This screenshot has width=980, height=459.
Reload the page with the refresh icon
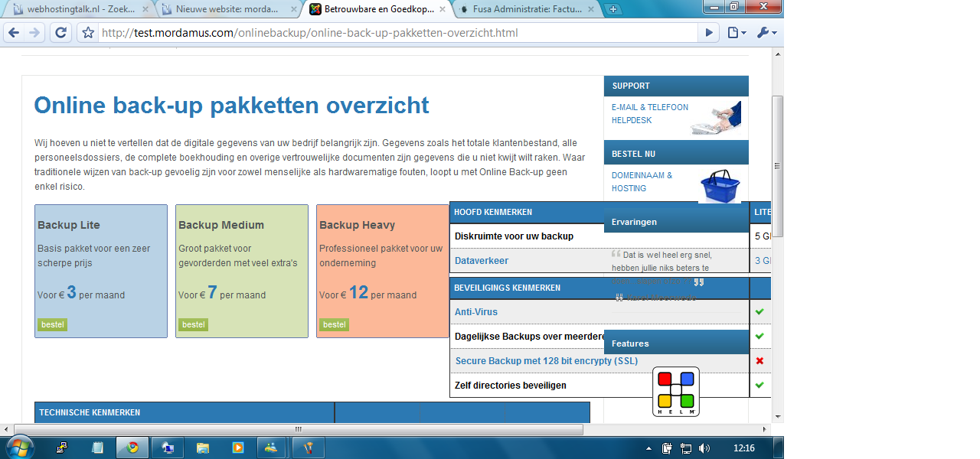coord(60,33)
